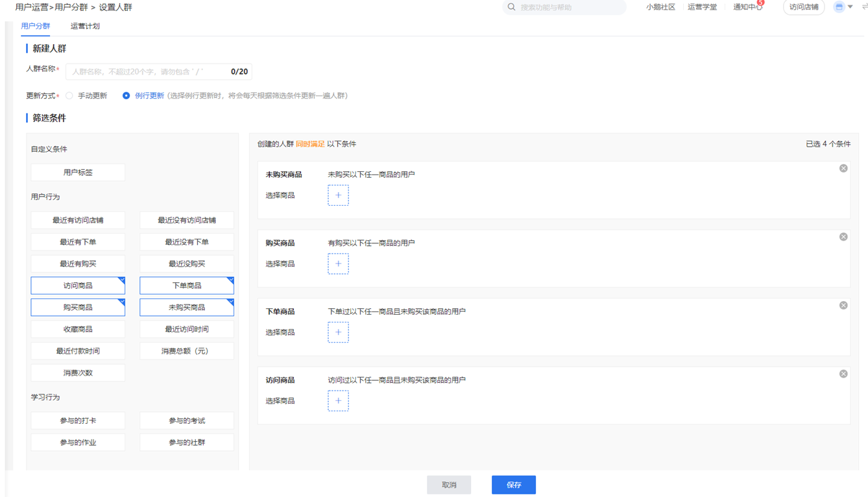
Task: Remove the 购买商品 condition with its X icon
Action: (843, 237)
